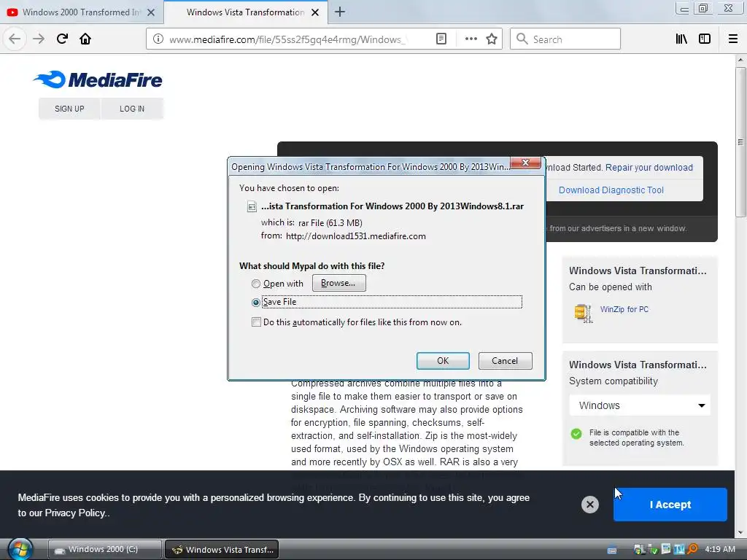747x560 pixels.
Task: Open the Download Diagnostic Tool link
Action: (611, 190)
